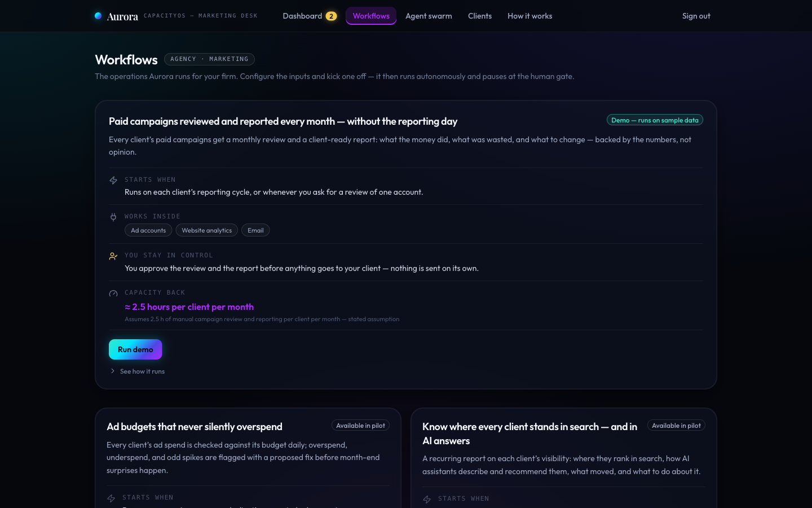The height and width of the screenshot is (508, 812).
Task: Click the lightning icon beside first STARTS WHEN
Action: tap(113, 181)
